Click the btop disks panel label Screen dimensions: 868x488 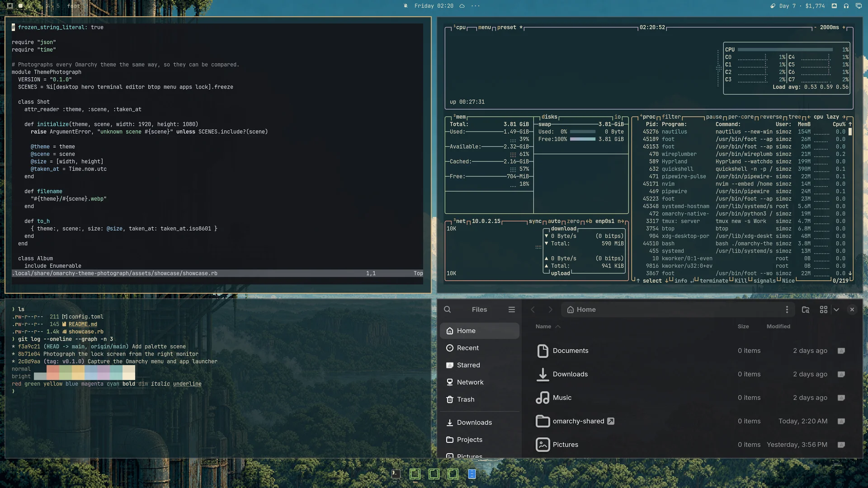pos(549,117)
